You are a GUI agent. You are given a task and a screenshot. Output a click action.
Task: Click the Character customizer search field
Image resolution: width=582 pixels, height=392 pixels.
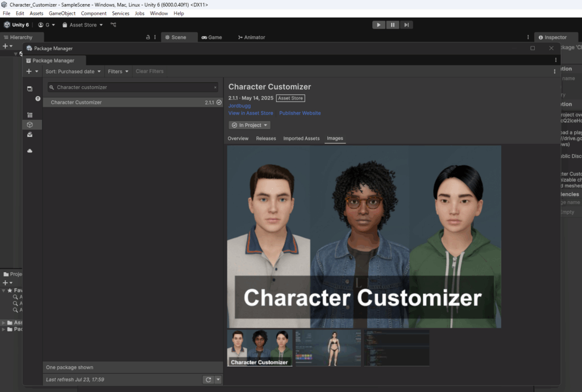pyautogui.click(x=132, y=87)
